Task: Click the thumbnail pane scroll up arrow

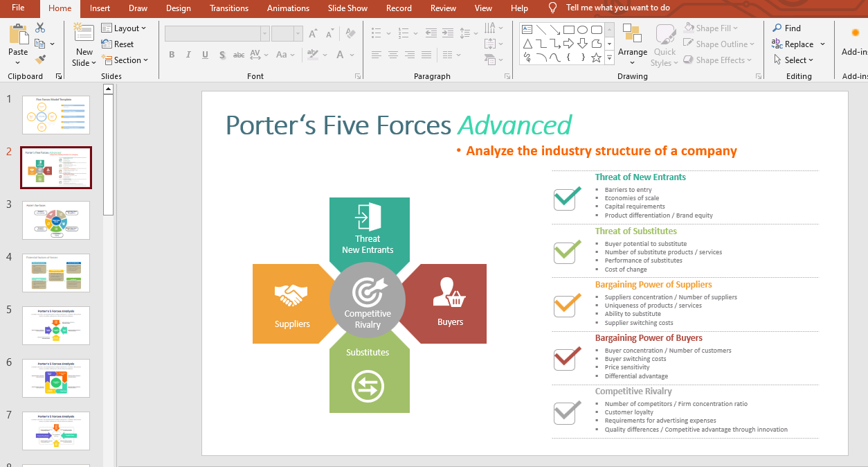Action: click(x=108, y=89)
